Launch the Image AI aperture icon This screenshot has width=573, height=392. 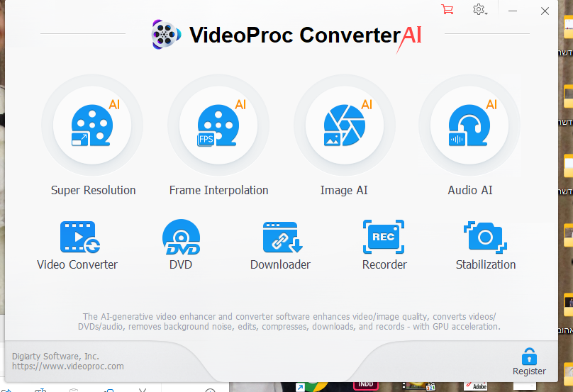point(345,125)
